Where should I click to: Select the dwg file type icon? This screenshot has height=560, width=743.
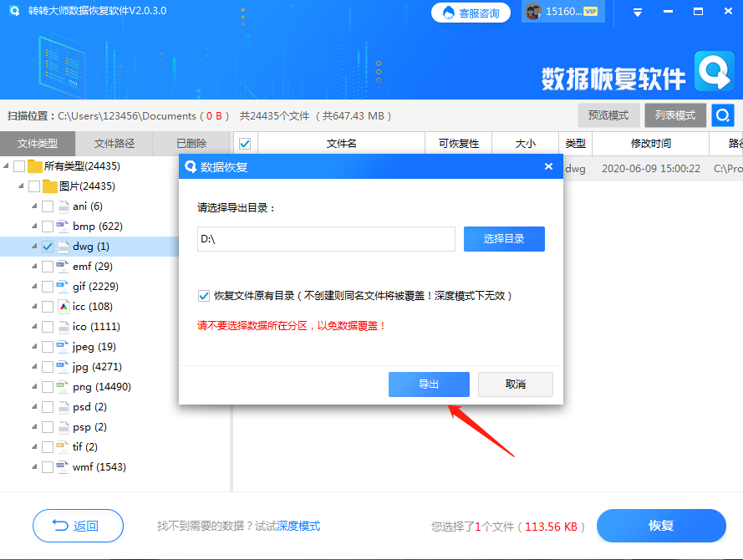pos(64,246)
